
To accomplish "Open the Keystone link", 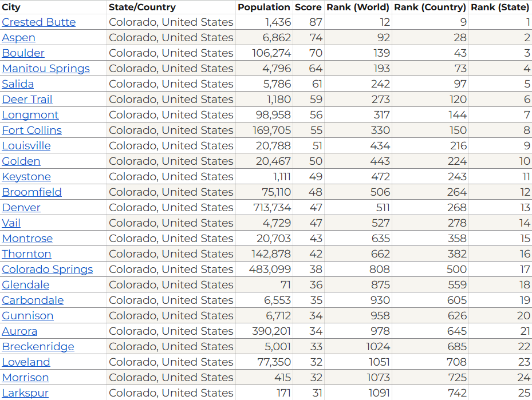I will [x=26, y=177].
